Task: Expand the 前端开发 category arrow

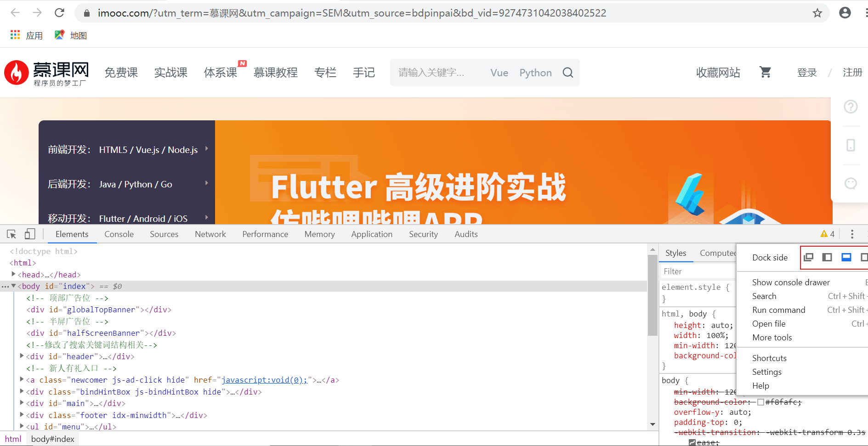Action: 207,148
